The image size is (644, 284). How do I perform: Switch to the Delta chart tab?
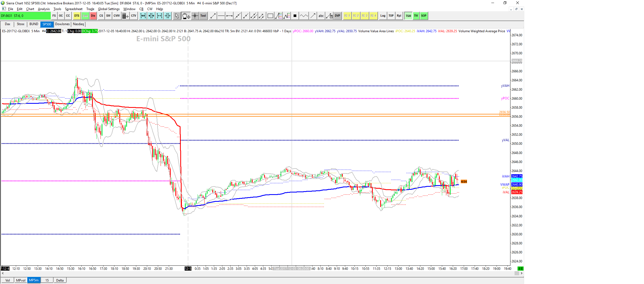click(x=60, y=280)
